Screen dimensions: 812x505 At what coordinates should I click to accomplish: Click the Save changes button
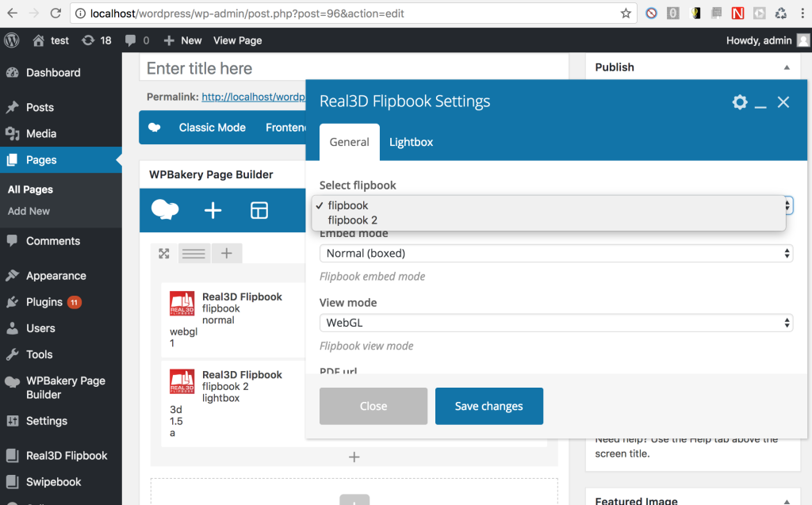click(x=488, y=406)
